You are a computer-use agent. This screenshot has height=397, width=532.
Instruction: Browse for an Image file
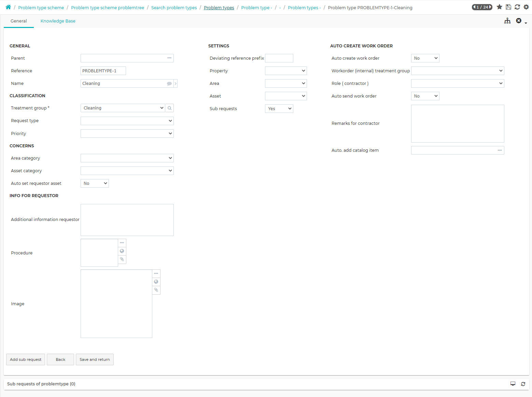(x=156, y=274)
